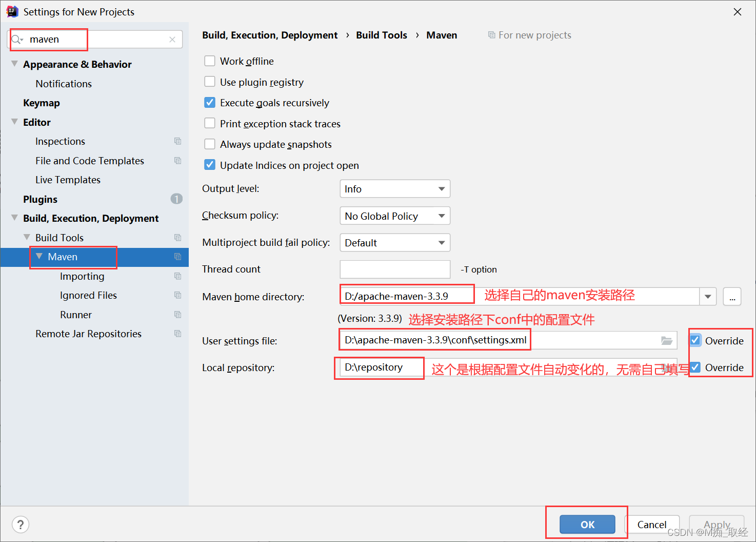Select Ignored Files under Maven
The image size is (756, 542).
pyautogui.click(x=88, y=295)
